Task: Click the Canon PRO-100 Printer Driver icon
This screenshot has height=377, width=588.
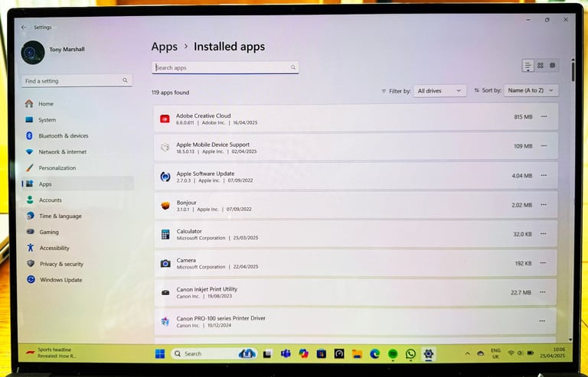Action: click(x=165, y=322)
